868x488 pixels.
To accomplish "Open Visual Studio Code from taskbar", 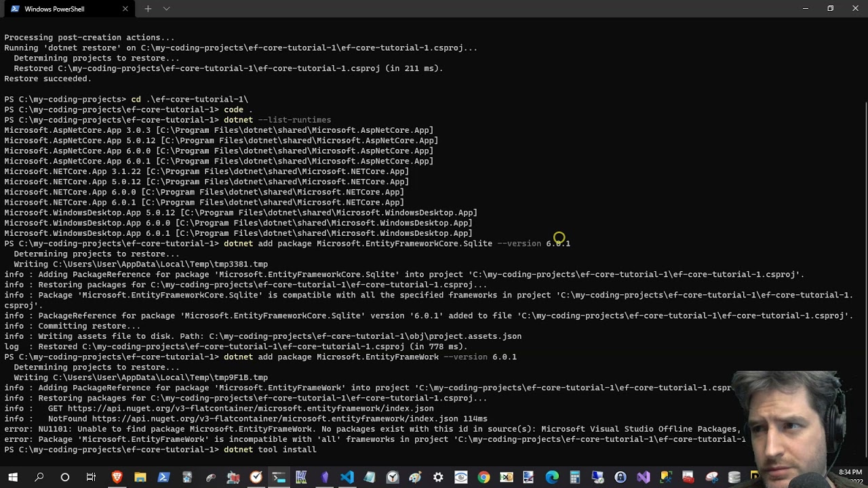I will pyautogui.click(x=347, y=477).
